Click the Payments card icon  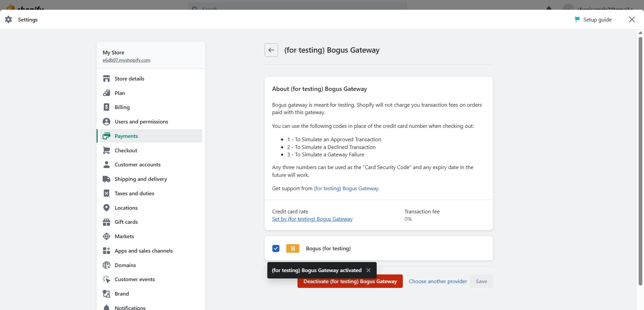pyautogui.click(x=107, y=136)
